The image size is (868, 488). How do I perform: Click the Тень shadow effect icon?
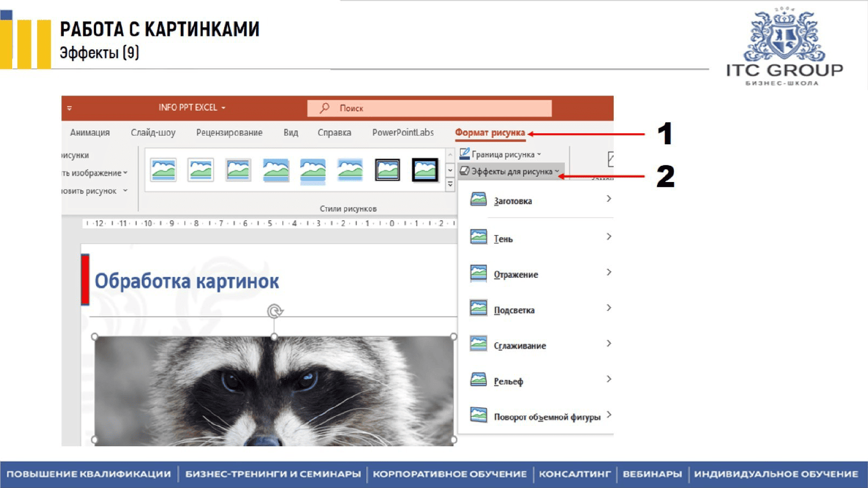tap(479, 238)
